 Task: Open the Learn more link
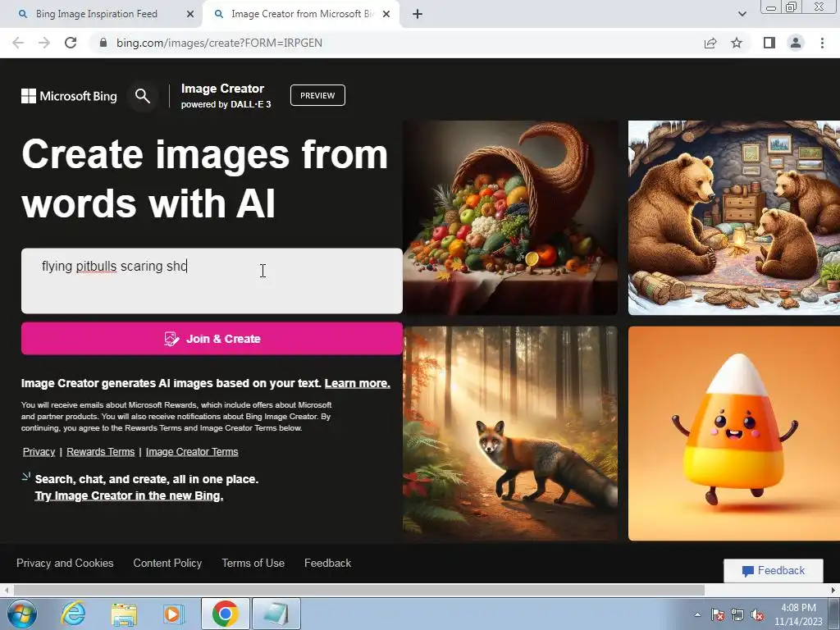click(x=358, y=384)
